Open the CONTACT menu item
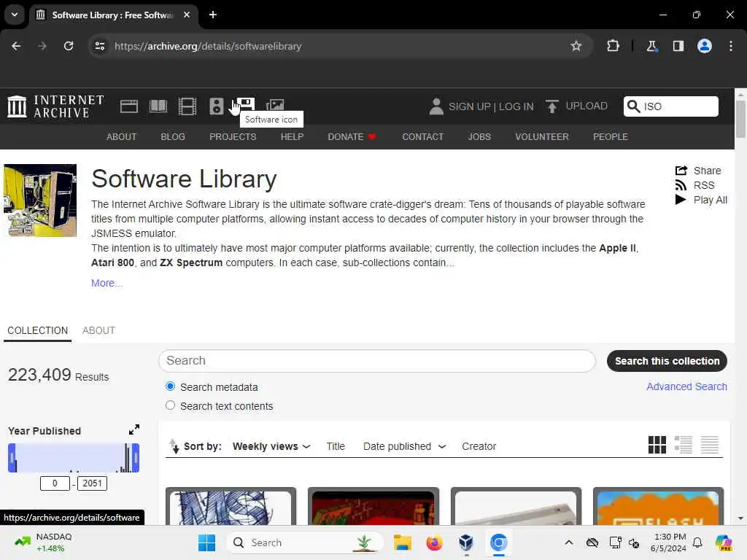747x560 pixels. point(422,136)
